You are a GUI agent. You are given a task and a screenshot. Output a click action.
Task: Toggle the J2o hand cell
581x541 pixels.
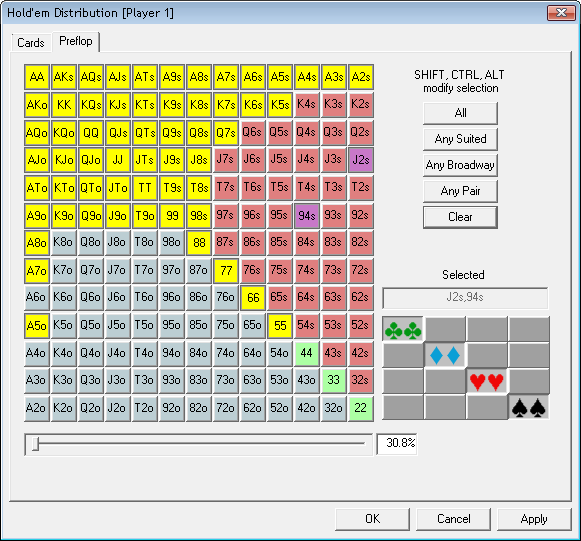[x=118, y=408]
